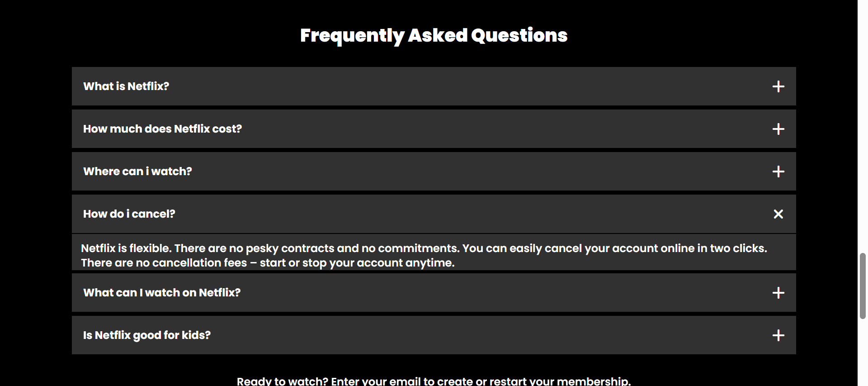Click the plus icon beside What is Netflix?
The image size is (868, 386).
pyautogui.click(x=778, y=86)
